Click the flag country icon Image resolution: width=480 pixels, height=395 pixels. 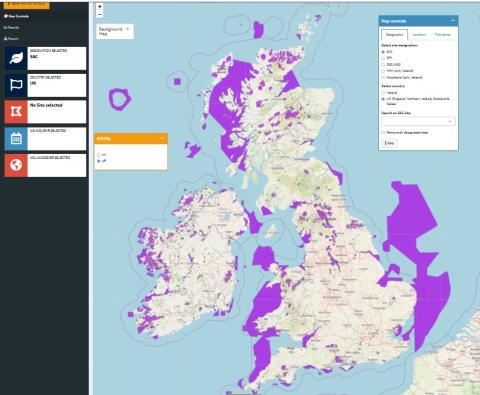(16, 85)
